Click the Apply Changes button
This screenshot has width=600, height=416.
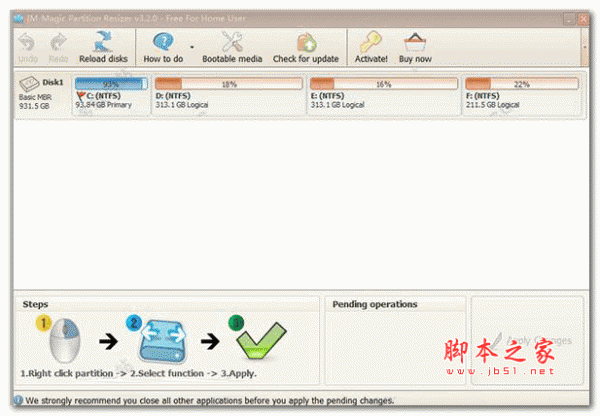pos(527,340)
